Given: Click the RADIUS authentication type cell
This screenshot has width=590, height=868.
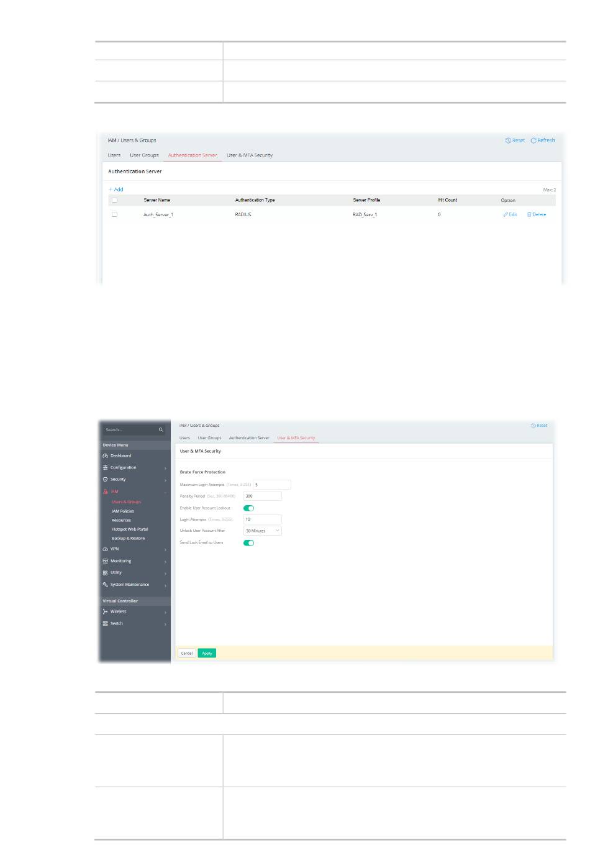Looking at the screenshot, I should (243, 214).
